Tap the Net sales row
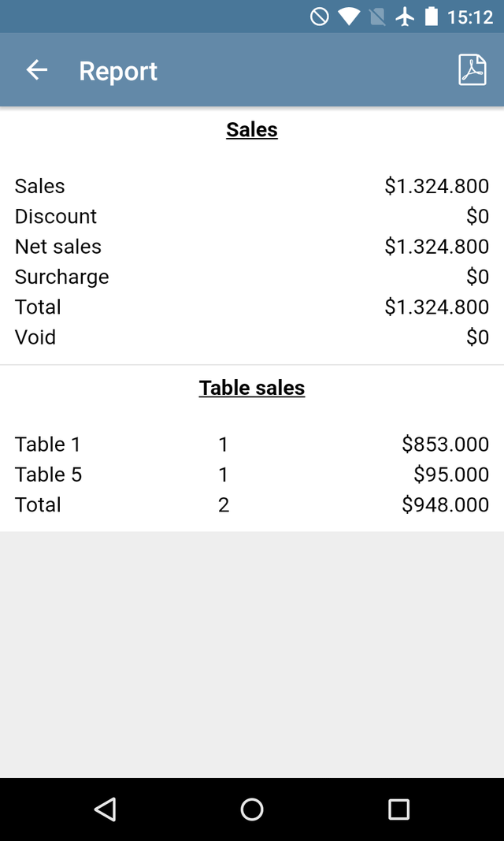 [x=252, y=247]
